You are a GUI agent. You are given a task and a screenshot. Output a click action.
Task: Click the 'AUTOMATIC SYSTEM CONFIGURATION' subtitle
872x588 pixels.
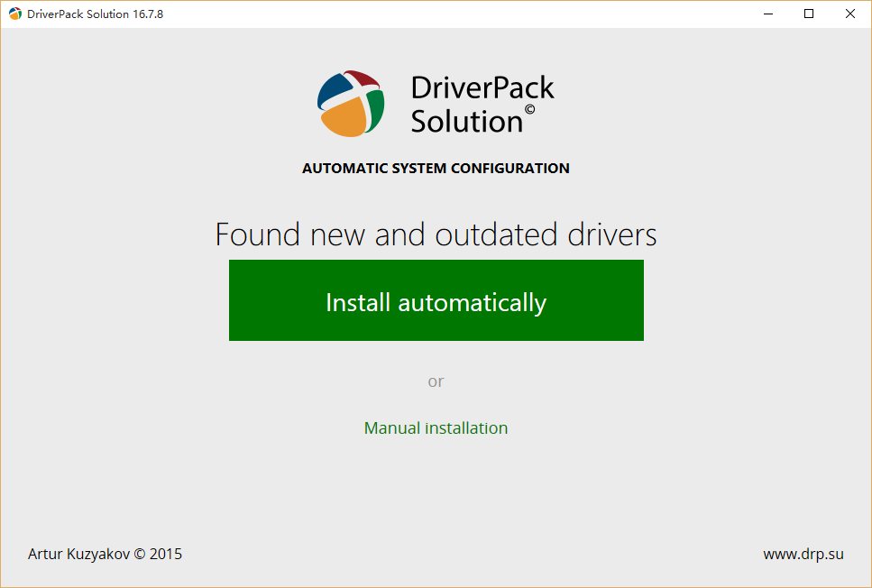click(x=436, y=168)
